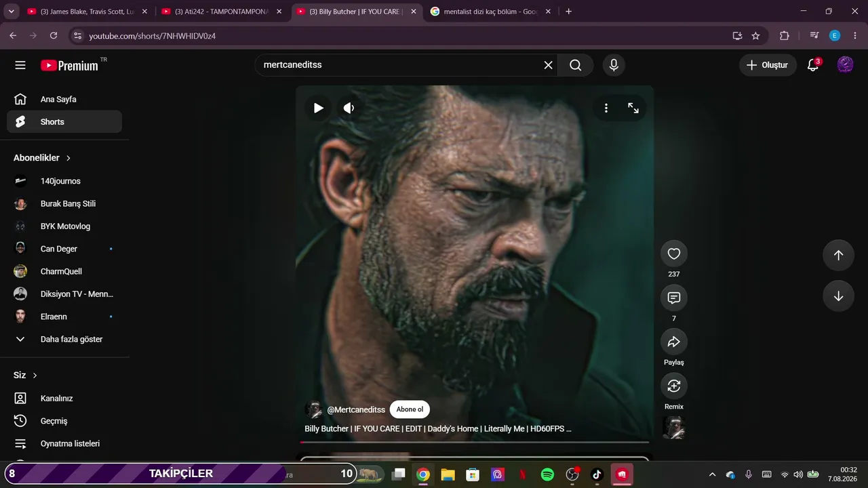Go to the YouTube Premium logo home
The width and height of the screenshot is (868, 488).
coord(70,65)
